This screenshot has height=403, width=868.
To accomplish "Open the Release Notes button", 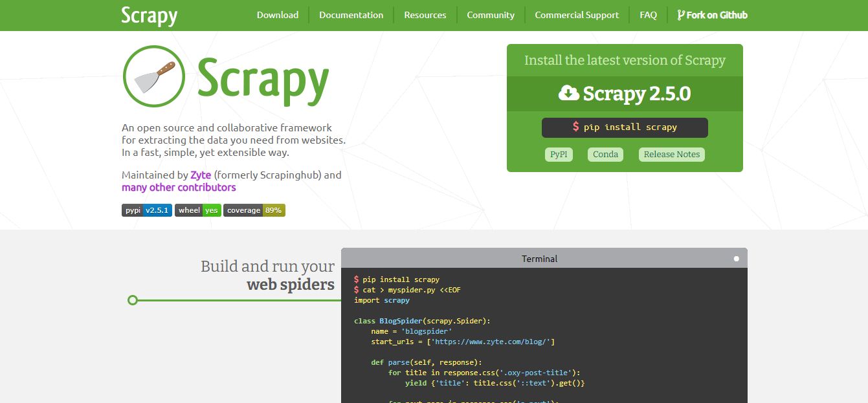I will 672,155.
